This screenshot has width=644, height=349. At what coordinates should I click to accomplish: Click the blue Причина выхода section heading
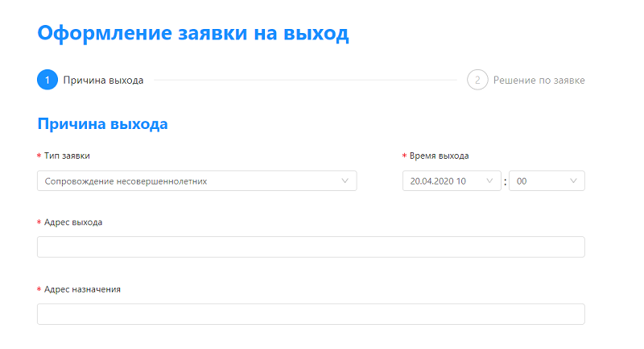pos(102,124)
